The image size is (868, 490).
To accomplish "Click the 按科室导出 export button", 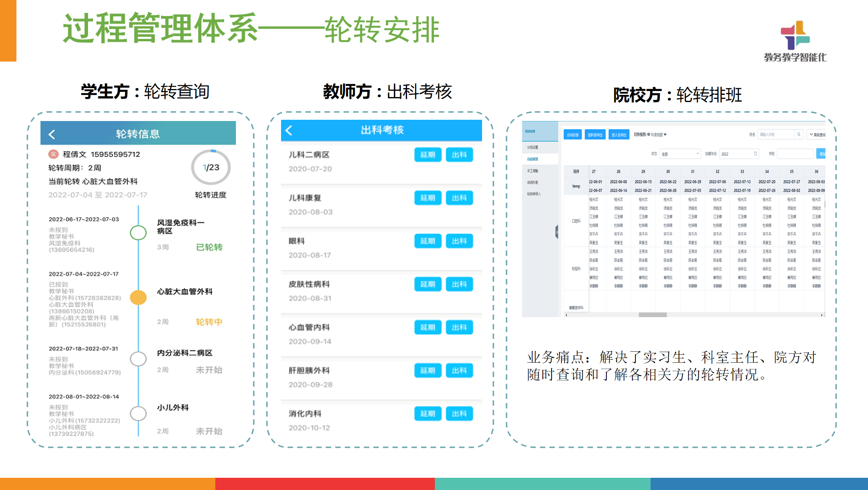I will [595, 135].
